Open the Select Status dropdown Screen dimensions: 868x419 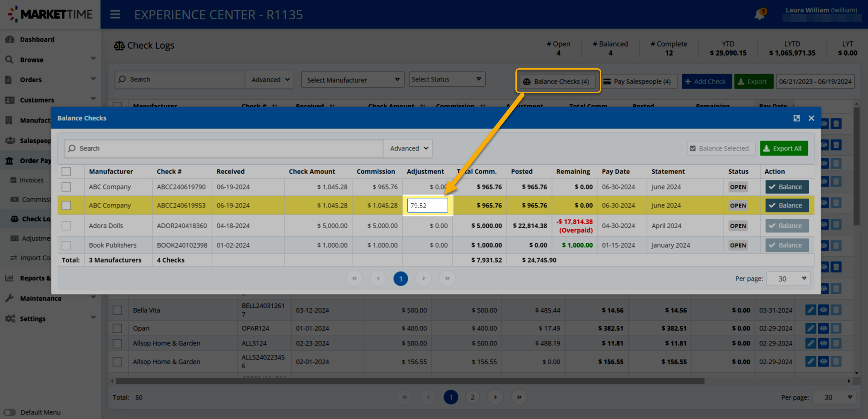pos(447,79)
